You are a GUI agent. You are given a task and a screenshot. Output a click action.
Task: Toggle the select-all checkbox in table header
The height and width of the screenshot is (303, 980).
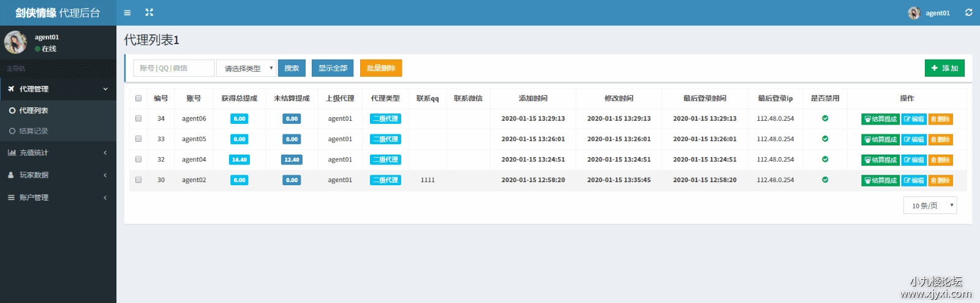tap(138, 98)
